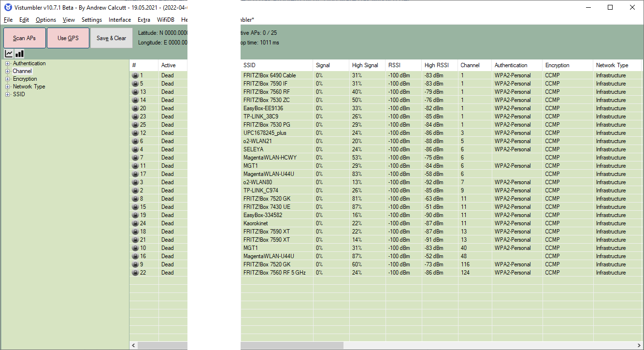The height and width of the screenshot is (350, 644).
Task: Select the MagentaWLAN-HCWY SSID cell
Action: pyautogui.click(x=277, y=158)
